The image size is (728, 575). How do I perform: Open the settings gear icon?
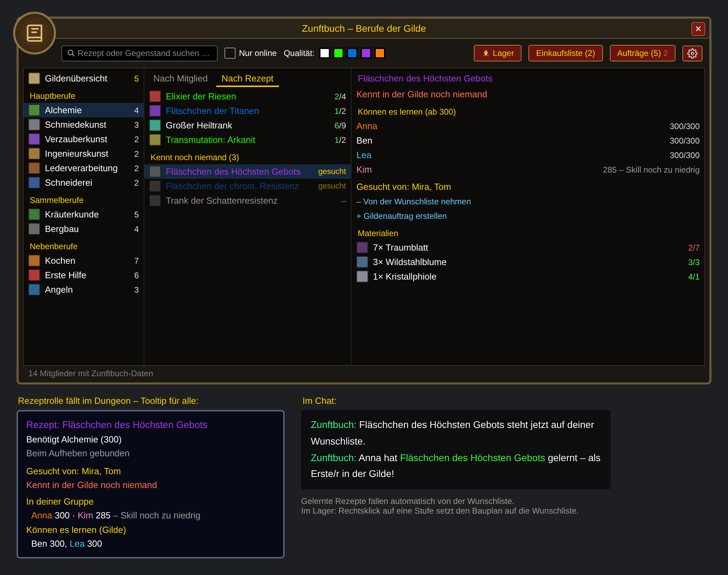(x=692, y=53)
